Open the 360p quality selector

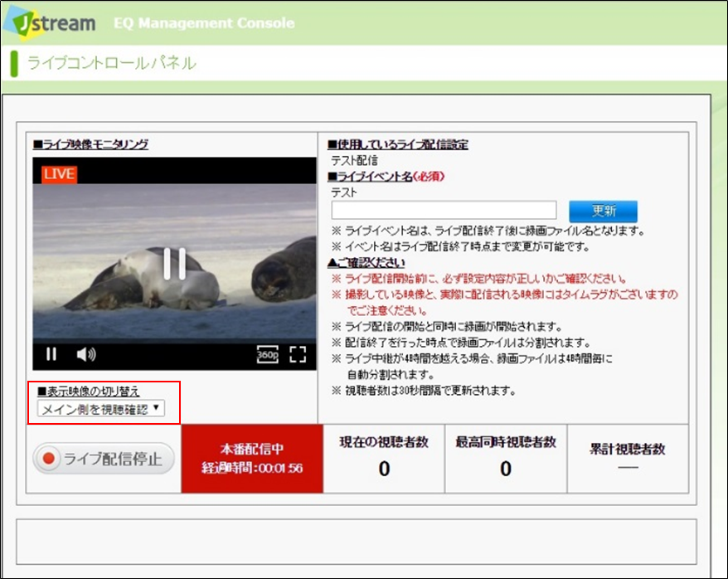point(268,355)
